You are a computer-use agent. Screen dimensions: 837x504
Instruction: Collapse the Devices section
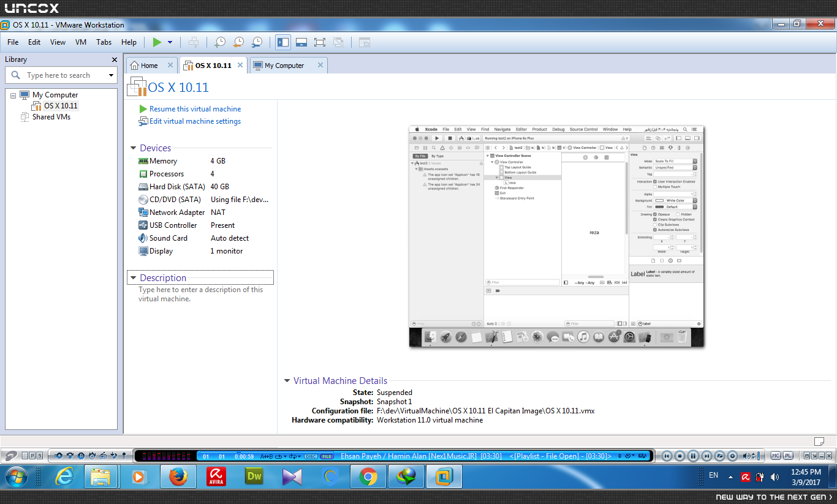pos(133,148)
